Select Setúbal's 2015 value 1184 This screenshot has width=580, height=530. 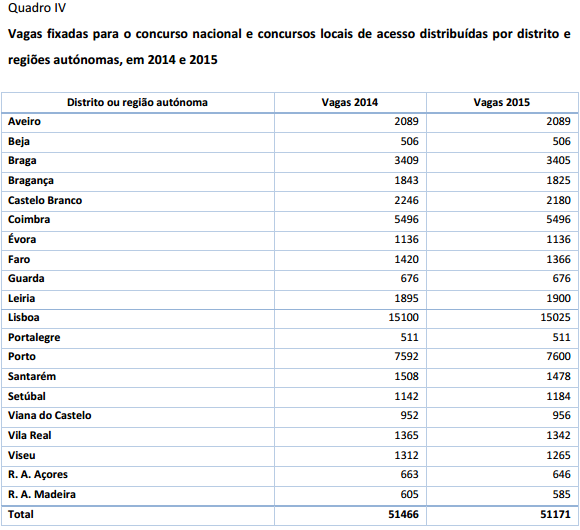click(559, 396)
